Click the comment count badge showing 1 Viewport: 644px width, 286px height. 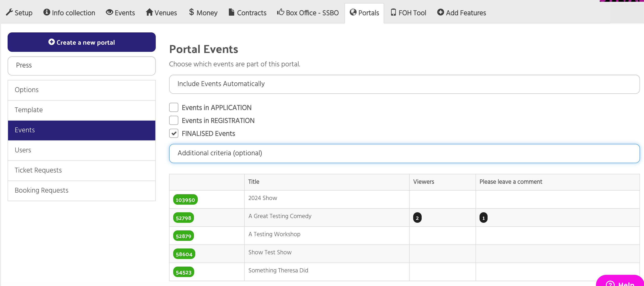[484, 218]
